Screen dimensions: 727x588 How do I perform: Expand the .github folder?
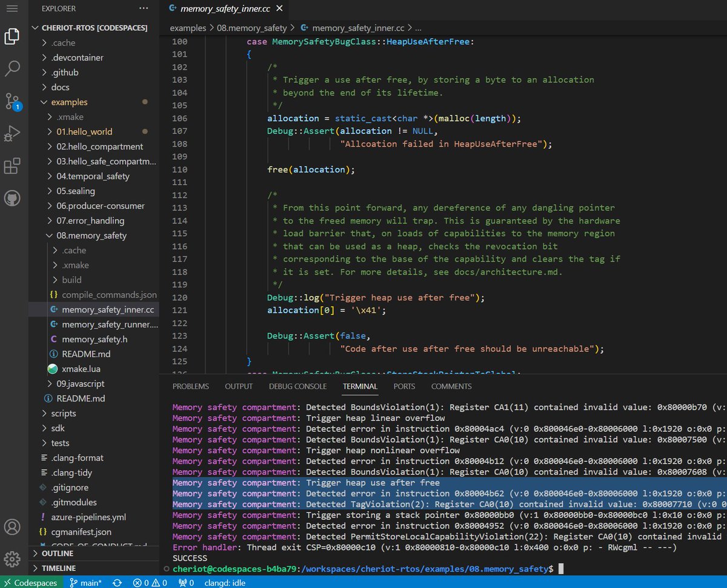pyautogui.click(x=93, y=72)
